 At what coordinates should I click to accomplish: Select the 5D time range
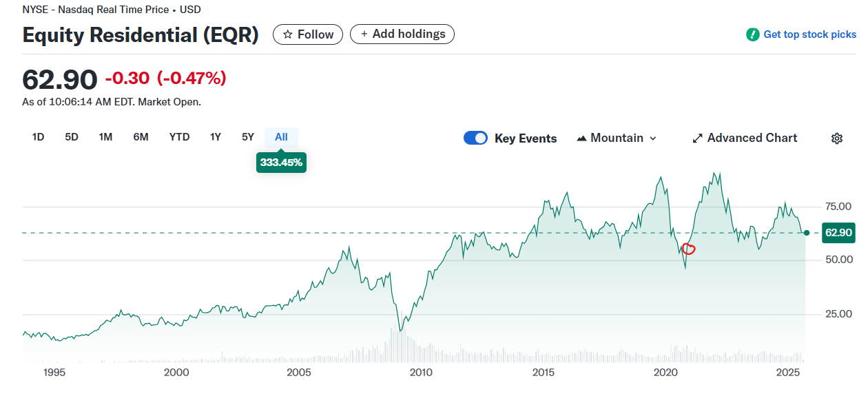coord(72,137)
